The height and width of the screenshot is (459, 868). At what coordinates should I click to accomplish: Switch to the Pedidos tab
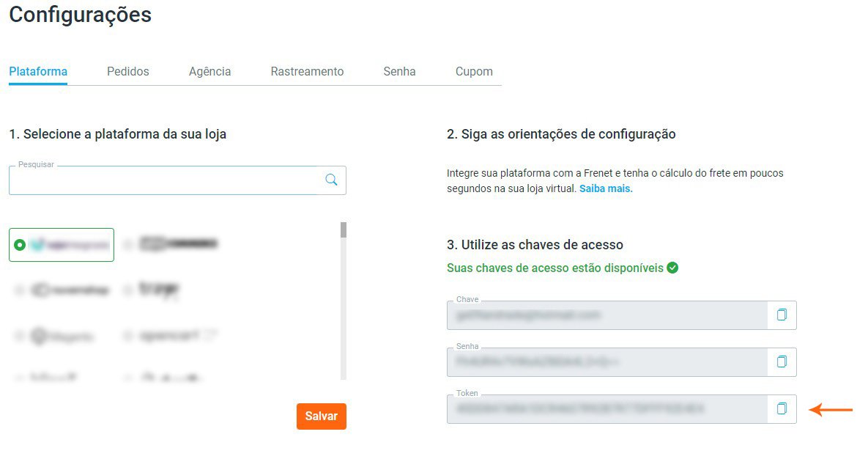[x=128, y=72]
